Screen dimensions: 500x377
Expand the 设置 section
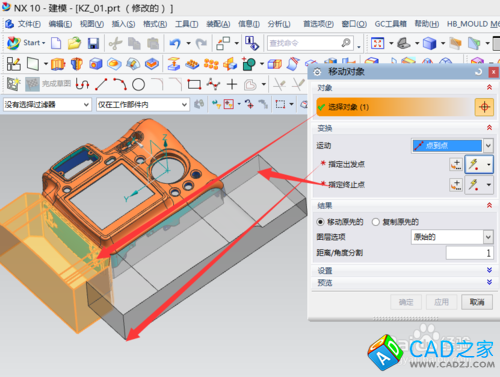point(489,270)
